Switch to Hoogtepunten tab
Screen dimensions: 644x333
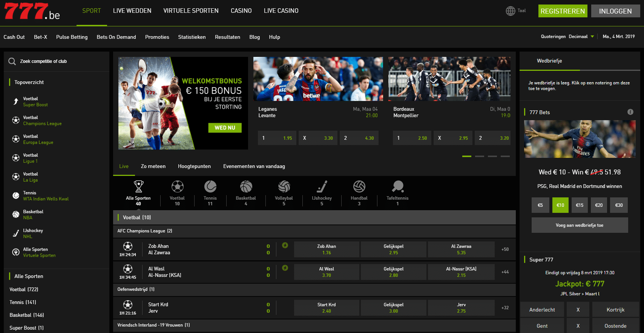click(x=194, y=166)
